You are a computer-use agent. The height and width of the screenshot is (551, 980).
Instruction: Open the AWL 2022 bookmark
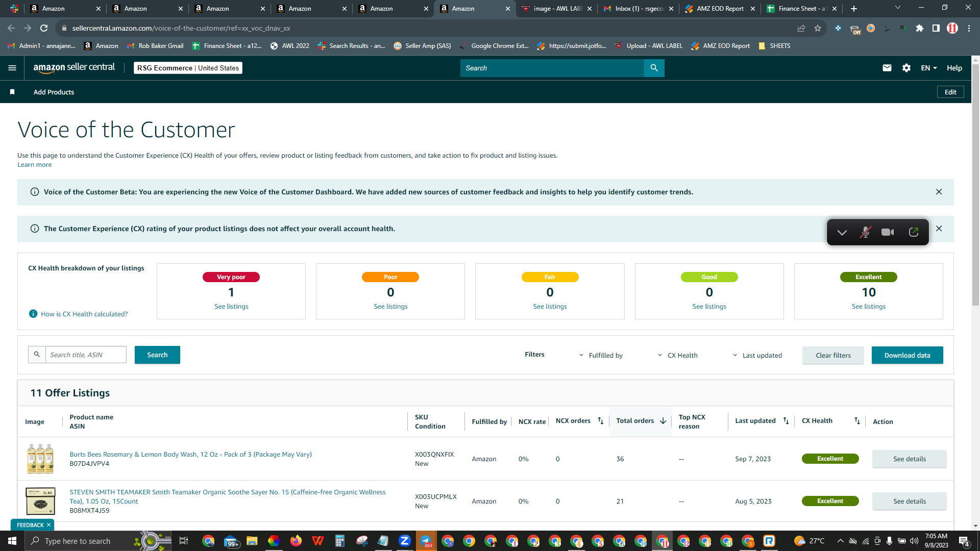tap(290, 46)
